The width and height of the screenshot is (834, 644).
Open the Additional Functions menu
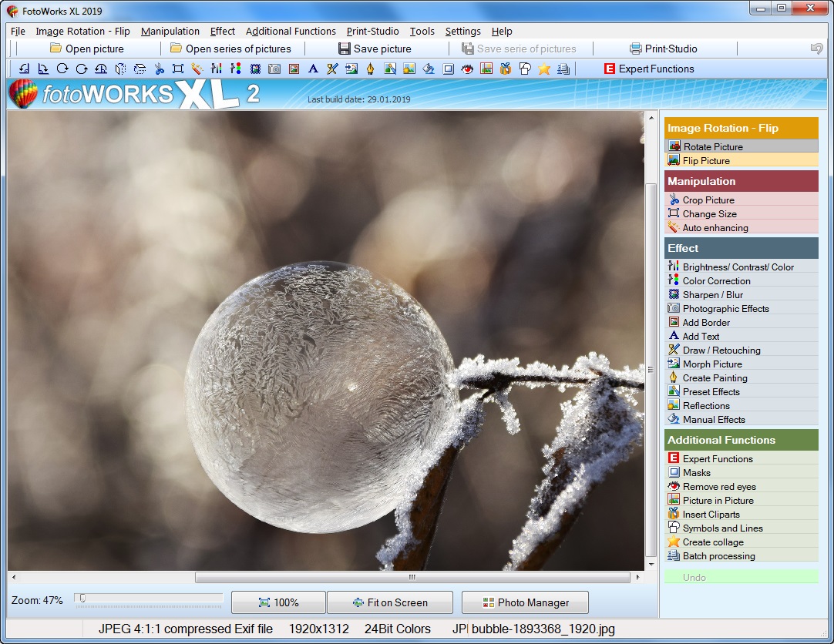291,32
